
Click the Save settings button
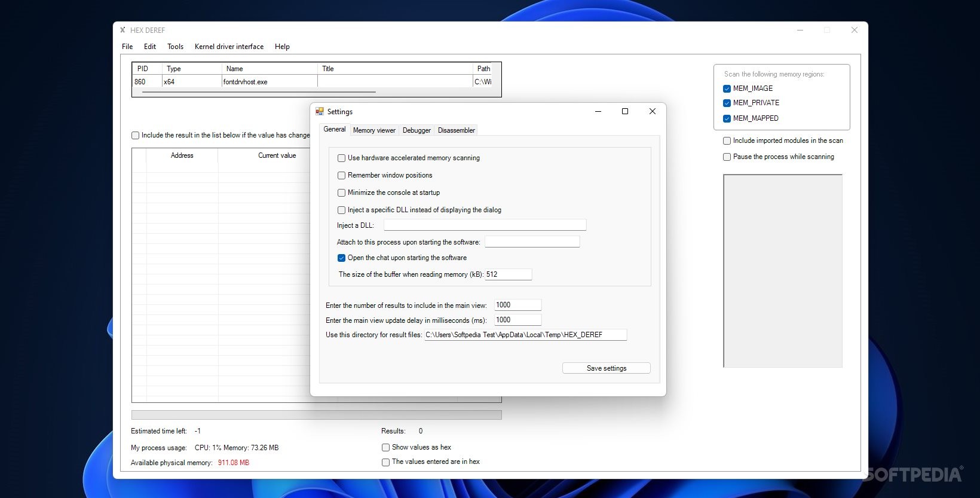[x=607, y=368]
